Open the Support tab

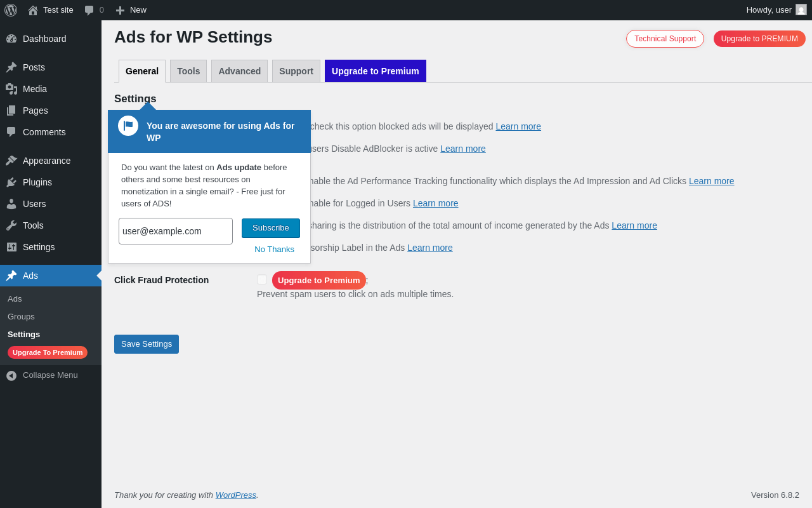(x=296, y=71)
